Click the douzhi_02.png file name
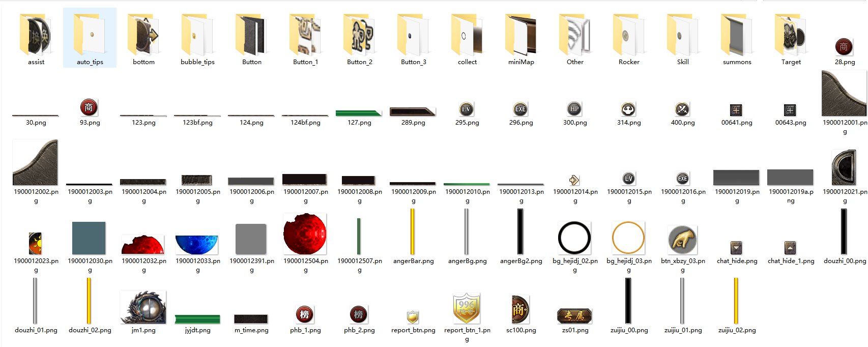 click(x=90, y=330)
